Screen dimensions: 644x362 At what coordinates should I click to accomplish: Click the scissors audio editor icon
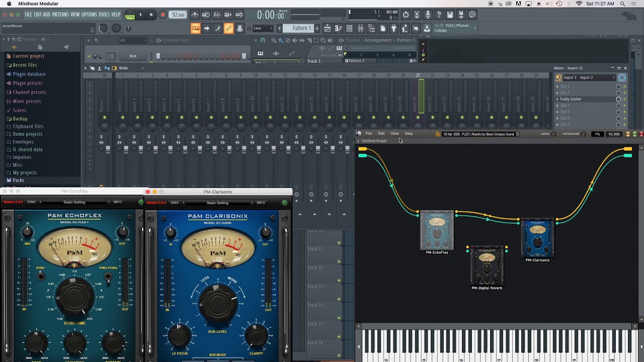pos(417,15)
